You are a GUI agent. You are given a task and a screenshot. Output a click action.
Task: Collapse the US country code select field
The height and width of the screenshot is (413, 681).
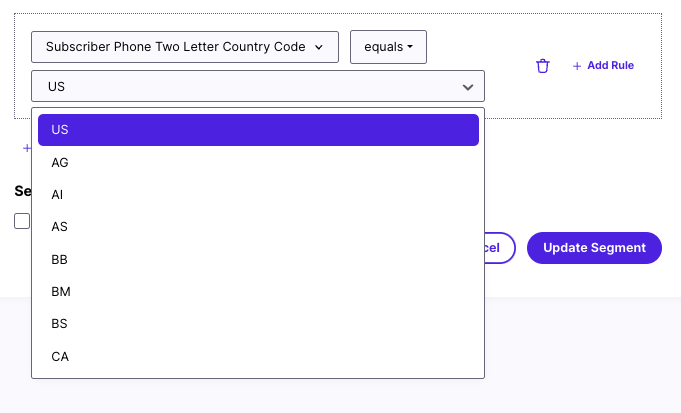pos(258,86)
